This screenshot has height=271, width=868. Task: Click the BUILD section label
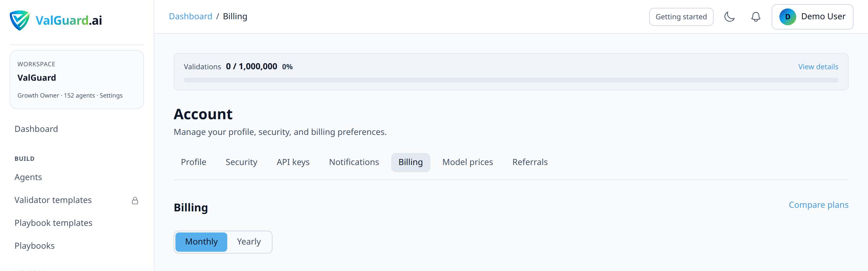pos(24,159)
